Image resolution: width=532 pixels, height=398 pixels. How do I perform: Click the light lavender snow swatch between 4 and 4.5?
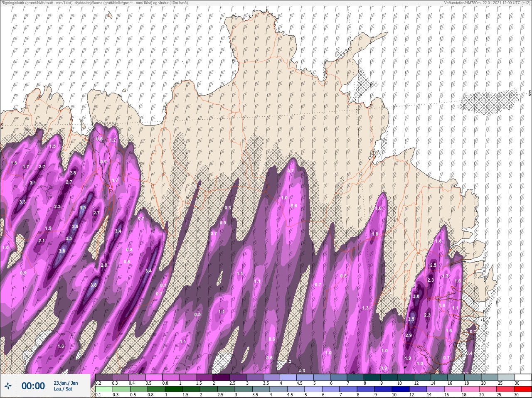[x=289, y=377]
